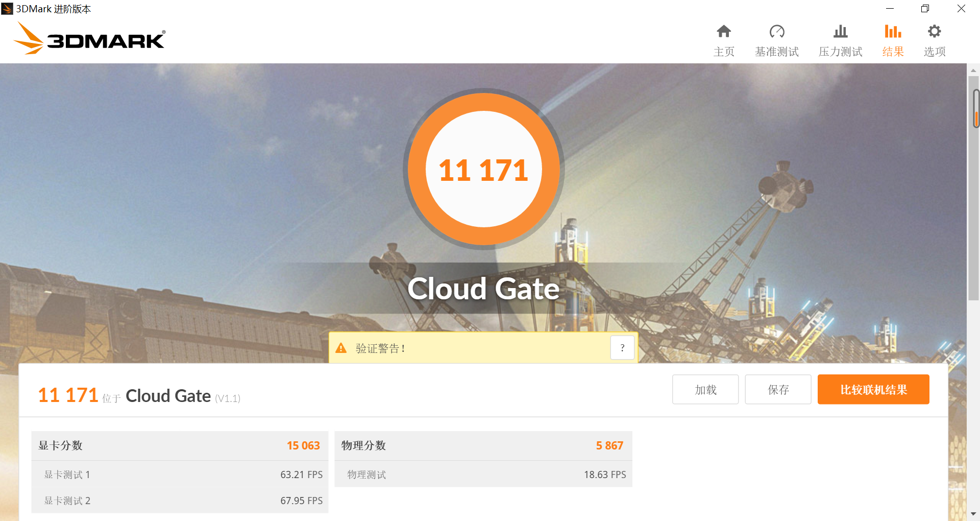Open the options gear icon
This screenshot has height=521, width=980.
coord(935,32)
